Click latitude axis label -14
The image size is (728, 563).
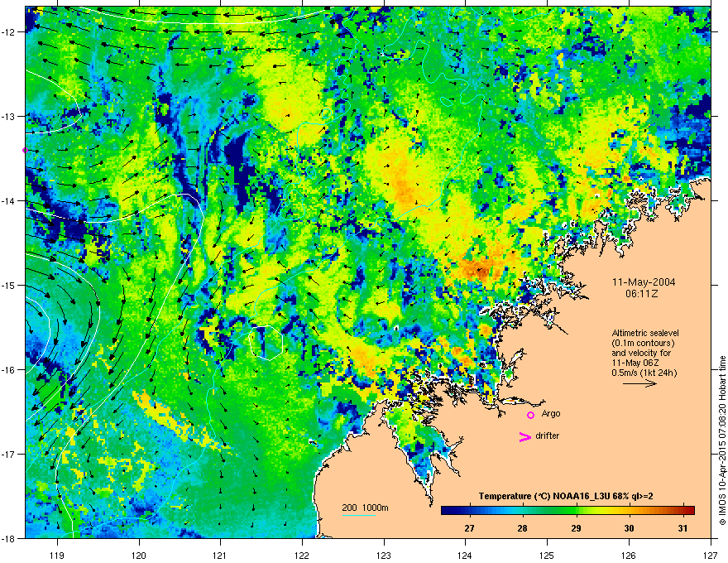point(8,200)
